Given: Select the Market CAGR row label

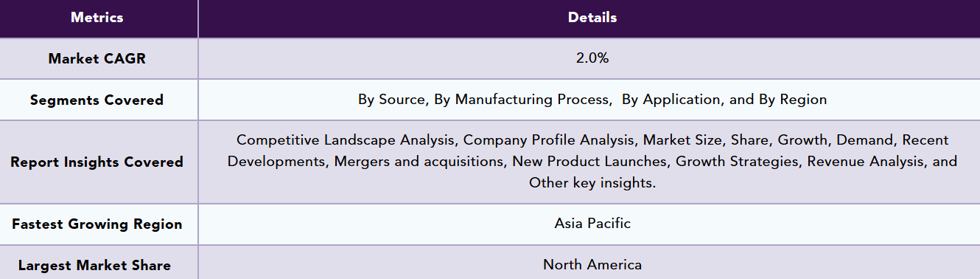Looking at the screenshot, I should tap(97, 58).
